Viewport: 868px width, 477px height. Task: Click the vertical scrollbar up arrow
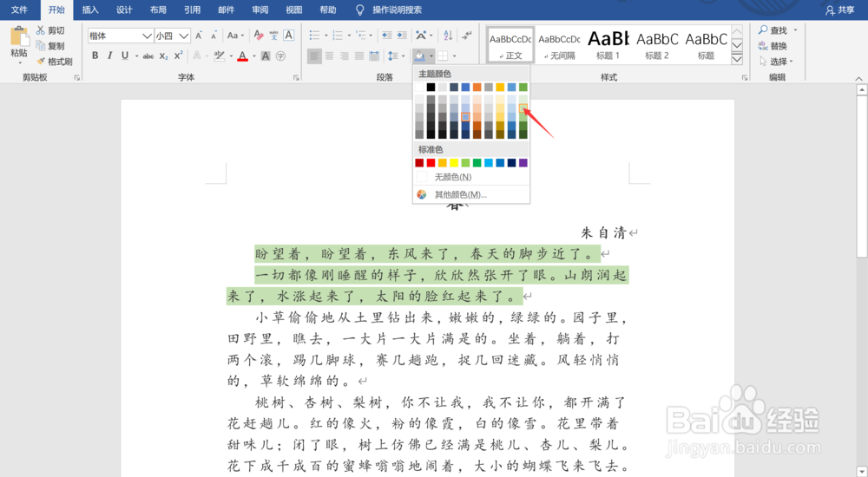coord(861,89)
